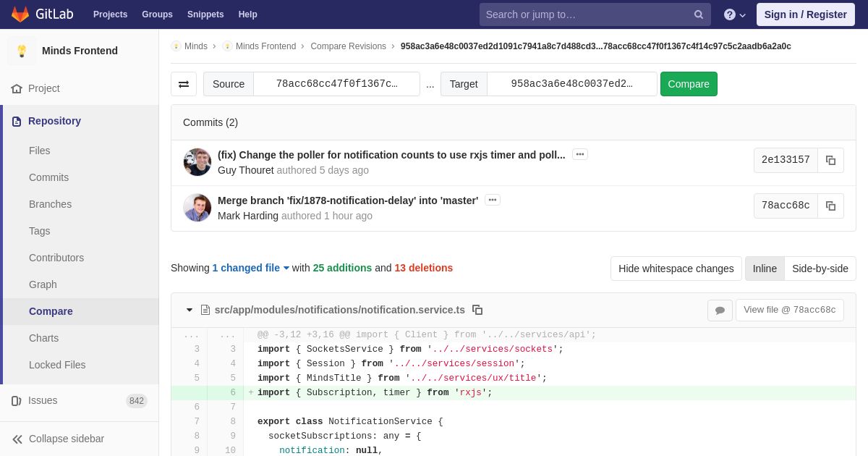This screenshot has height=456, width=868.
Task: Open Branches in the sidebar
Action: point(50,204)
